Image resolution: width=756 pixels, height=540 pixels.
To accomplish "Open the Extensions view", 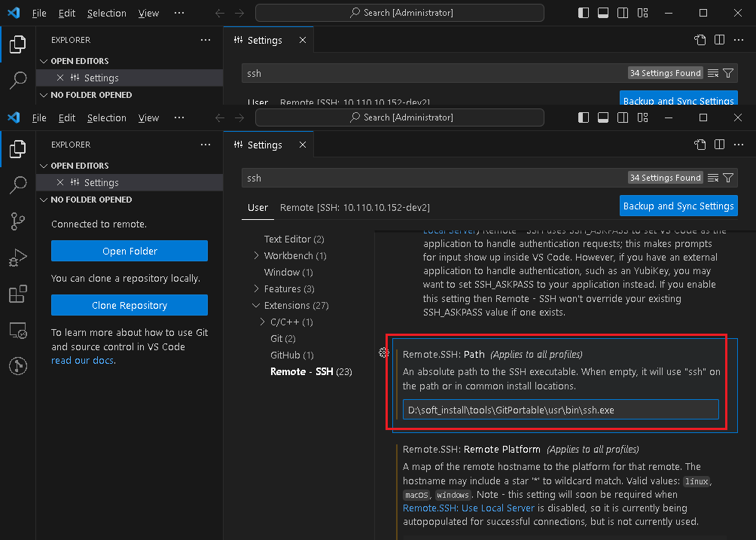I will 17,294.
